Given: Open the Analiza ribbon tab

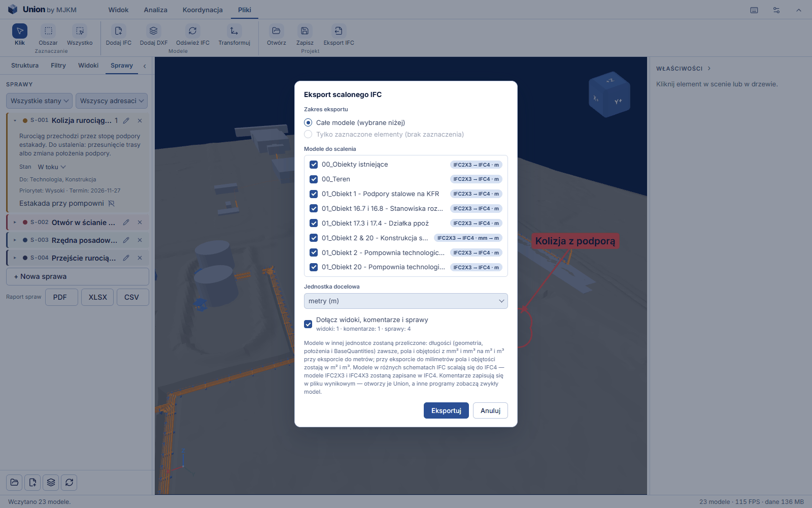Looking at the screenshot, I should pyautogui.click(x=155, y=10).
